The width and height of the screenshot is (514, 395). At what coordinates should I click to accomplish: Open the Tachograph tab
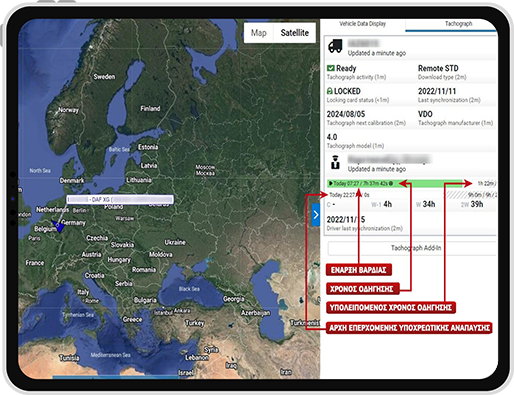point(458,24)
